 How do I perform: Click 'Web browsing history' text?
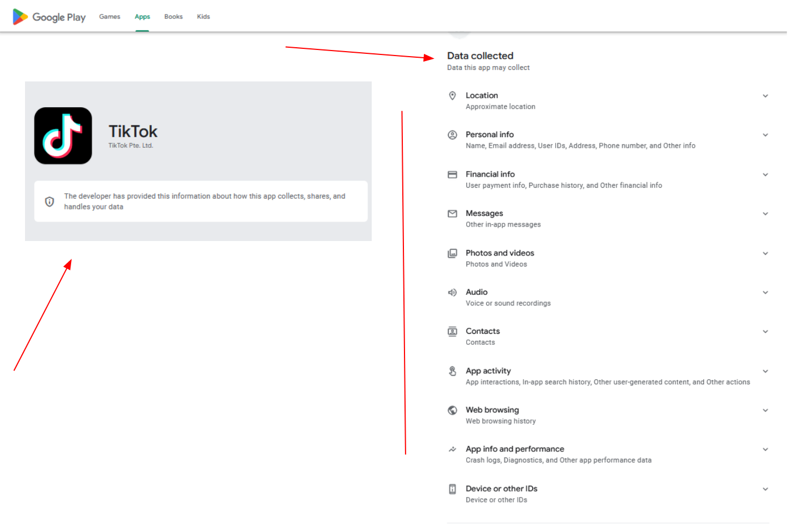[x=501, y=421]
